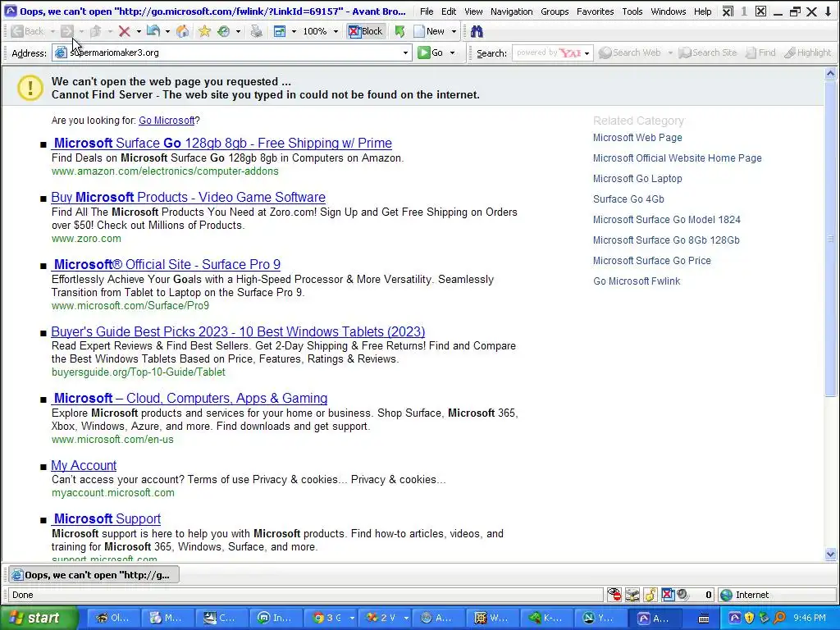
Task: Click the Find toolbar button
Action: (760, 52)
